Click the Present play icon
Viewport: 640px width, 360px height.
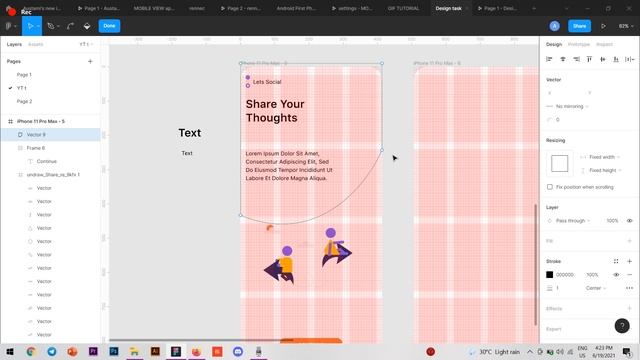point(603,26)
